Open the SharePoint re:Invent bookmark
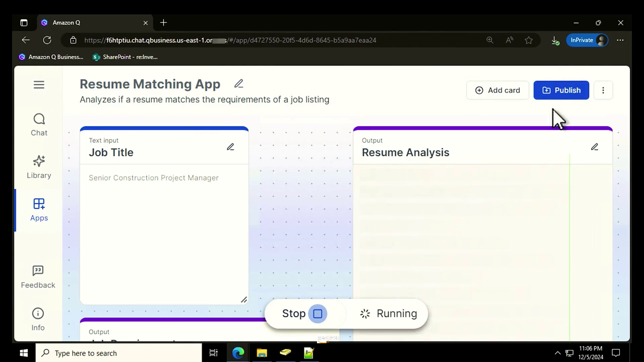Image resolution: width=644 pixels, height=362 pixels. [125, 57]
